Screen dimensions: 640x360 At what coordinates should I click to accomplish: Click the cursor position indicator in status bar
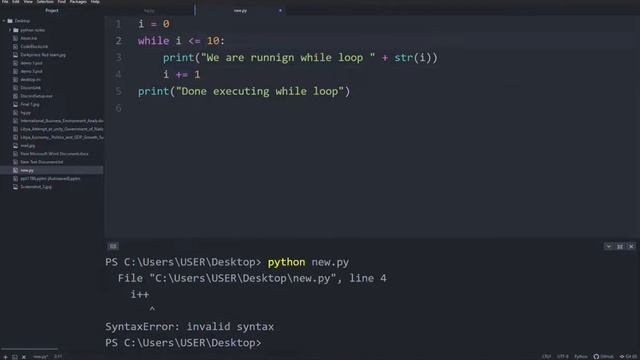[58, 356]
